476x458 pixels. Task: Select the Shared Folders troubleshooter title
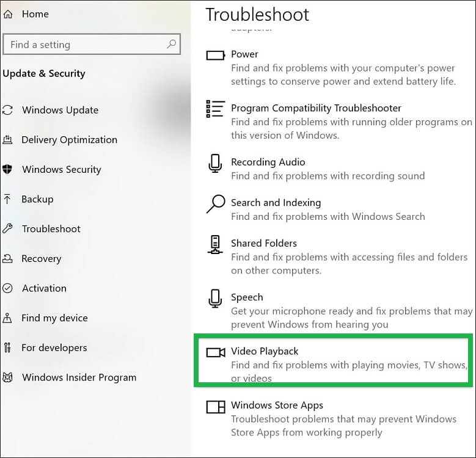(x=264, y=243)
